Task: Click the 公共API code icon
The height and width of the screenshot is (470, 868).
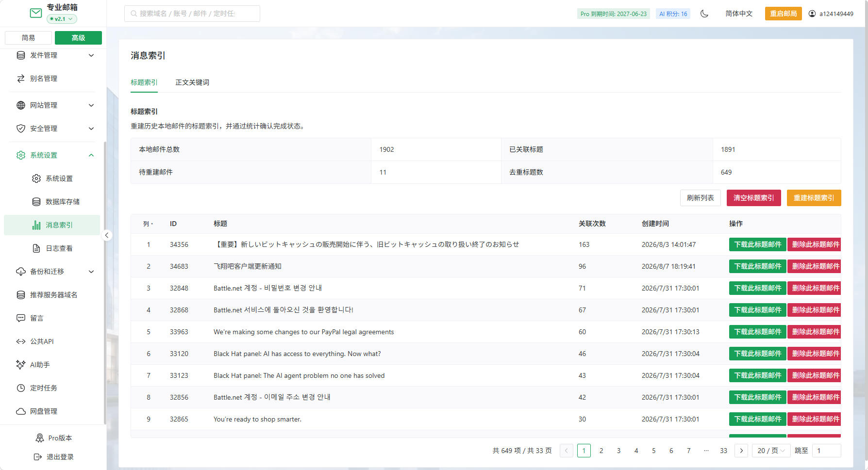Action: tap(21, 341)
